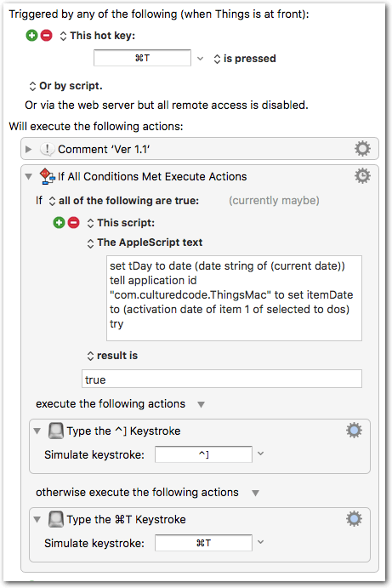392x588 pixels.
Task: Open the gear menu for the Type ^] Keystroke action
Action: click(354, 430)
